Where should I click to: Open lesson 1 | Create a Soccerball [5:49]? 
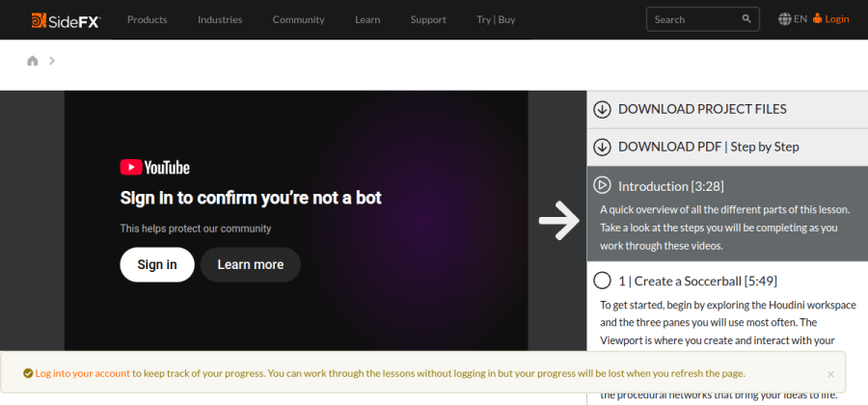(x=697, y=281)
